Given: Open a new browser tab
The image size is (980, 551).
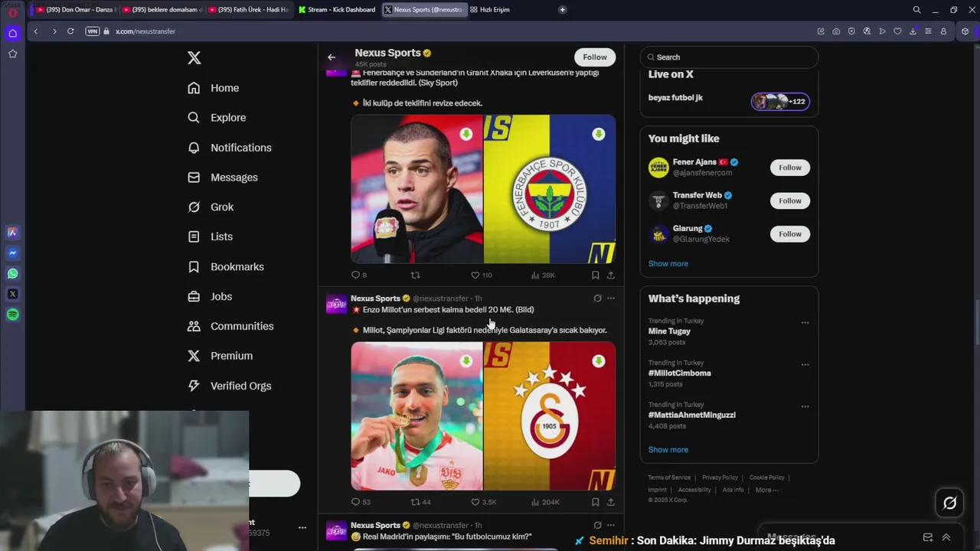Looking at the screenshot, I should point(562,10).
